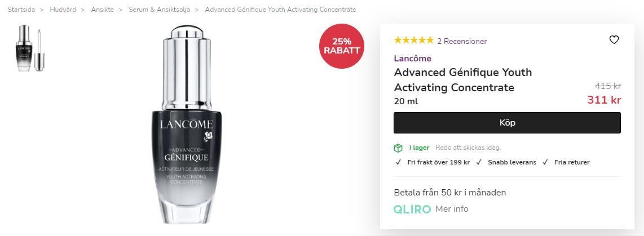Click the 25% RABATT discount badge

tap(342, 46)
